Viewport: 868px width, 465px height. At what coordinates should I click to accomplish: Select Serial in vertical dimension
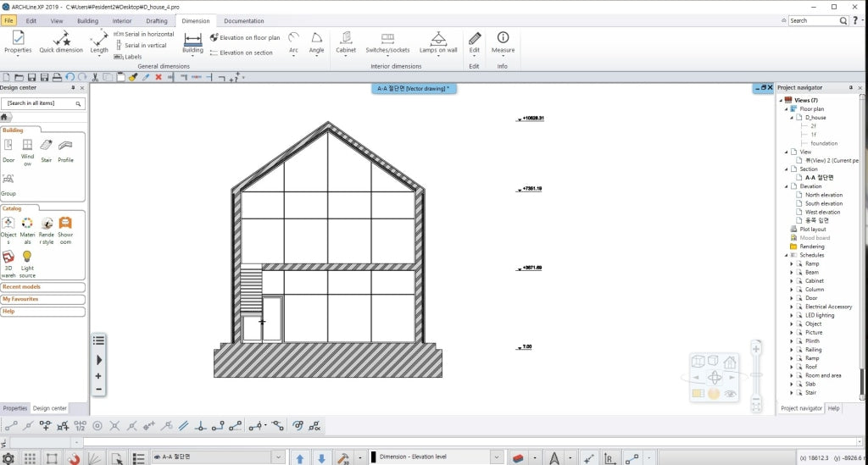(141, 46)
